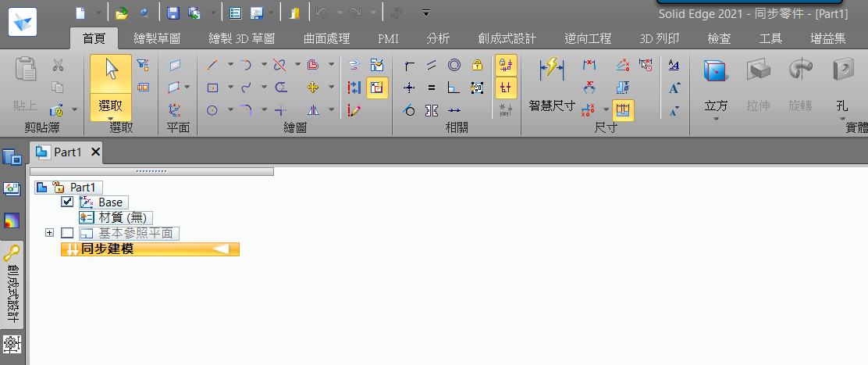868x365 pixels.
Task: Open the Tangent Arc dropdown arrow
Action: pyautogui.click(x=264, y=66)
